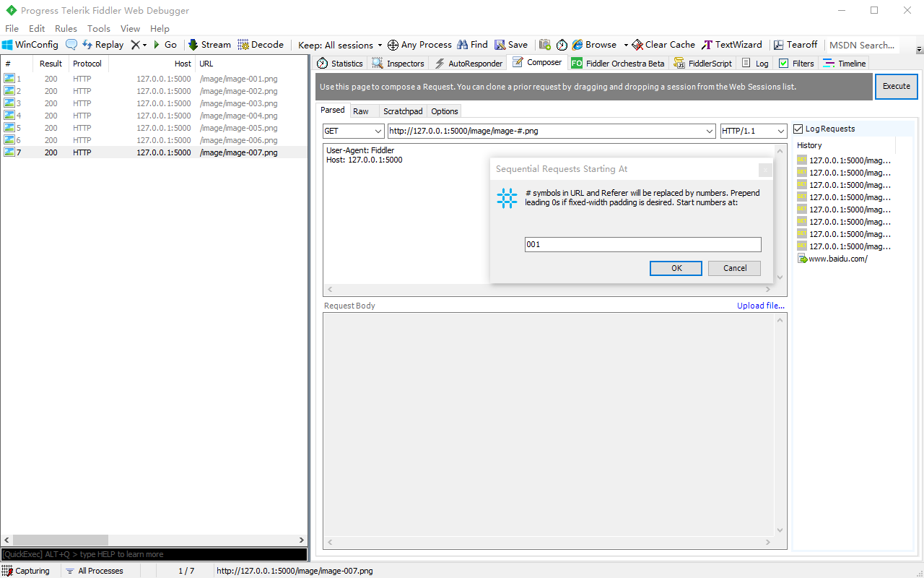Select session 4 image icon
The image size is (924, 578).
[9, 116]
